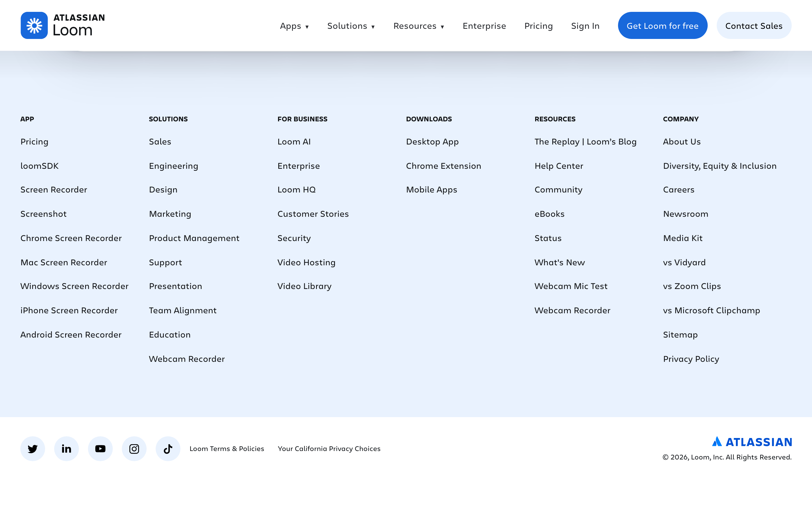
Task: Expand the Solutions dropdown menu
Action: pos(351,26)
